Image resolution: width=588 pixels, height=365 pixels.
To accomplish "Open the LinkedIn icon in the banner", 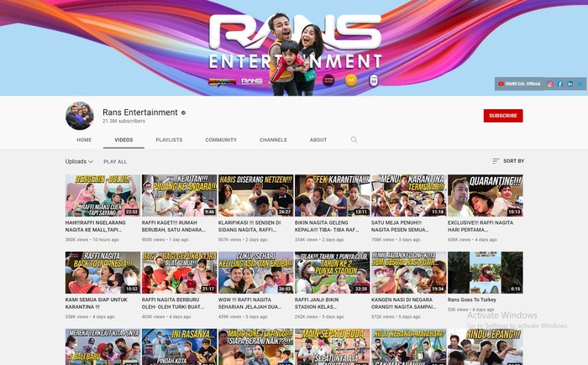I will 570,84.
